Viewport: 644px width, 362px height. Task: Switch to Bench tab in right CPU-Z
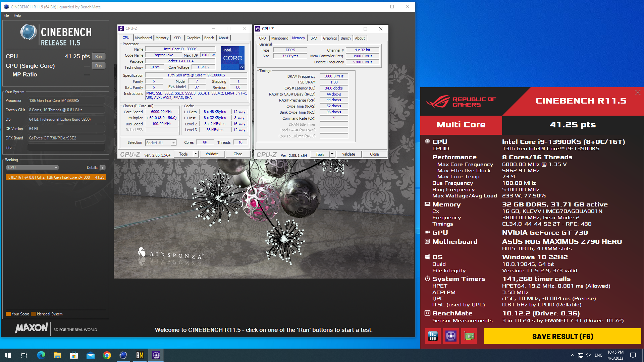coord(346,38)
